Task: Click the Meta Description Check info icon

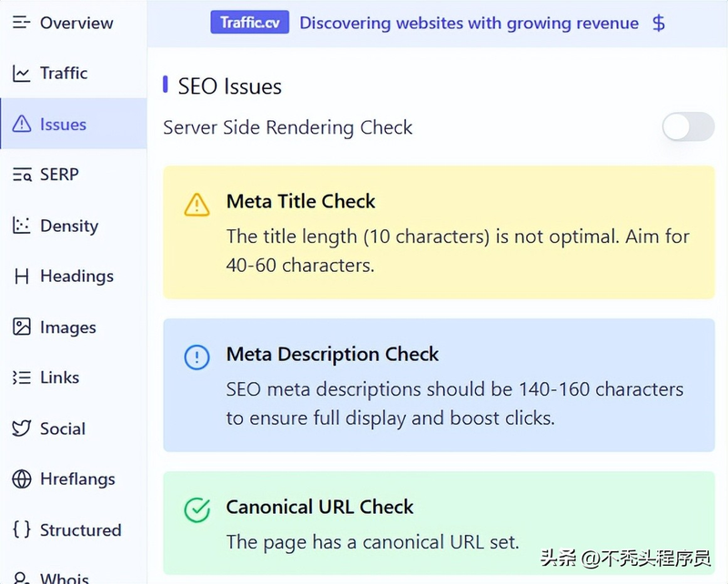Action: tap(197, 357)
